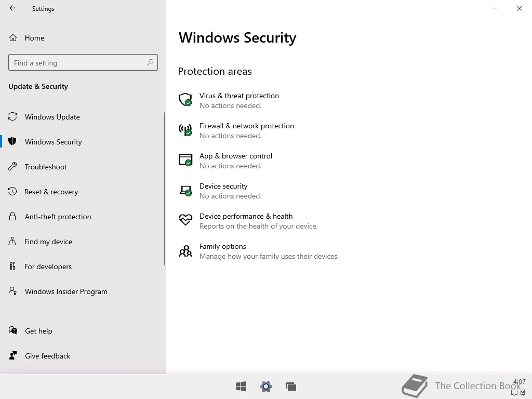Click the Windows Update refresh icon
532x399 pixels.
point(12,117)
